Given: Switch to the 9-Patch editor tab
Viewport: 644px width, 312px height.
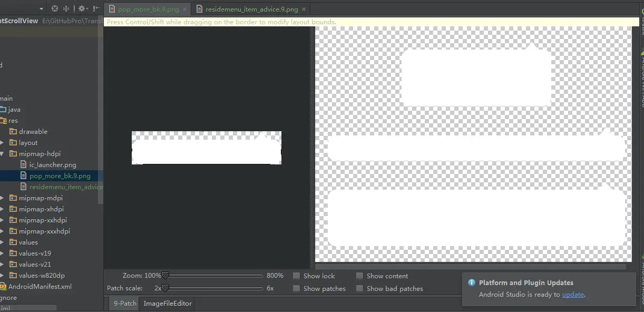Looking at the screenshot, I should [x=125, y=303].
